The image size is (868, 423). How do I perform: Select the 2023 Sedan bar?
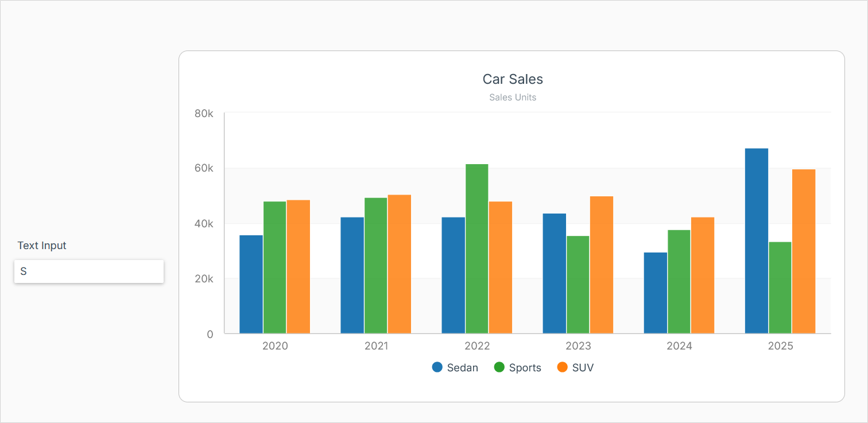click(x=554, y=274)
